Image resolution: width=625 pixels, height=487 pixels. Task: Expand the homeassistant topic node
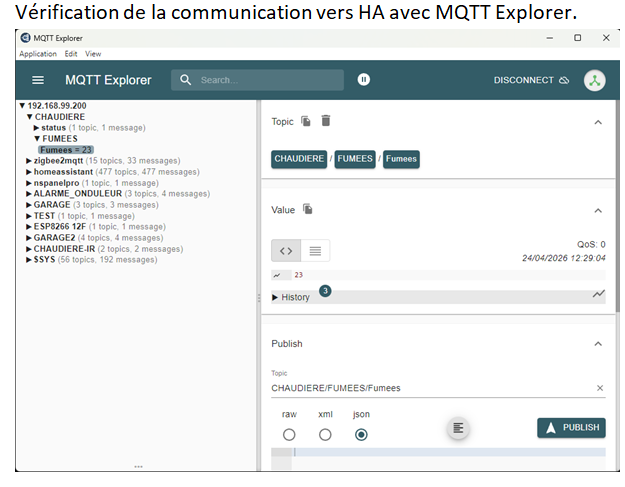(29, 172)
